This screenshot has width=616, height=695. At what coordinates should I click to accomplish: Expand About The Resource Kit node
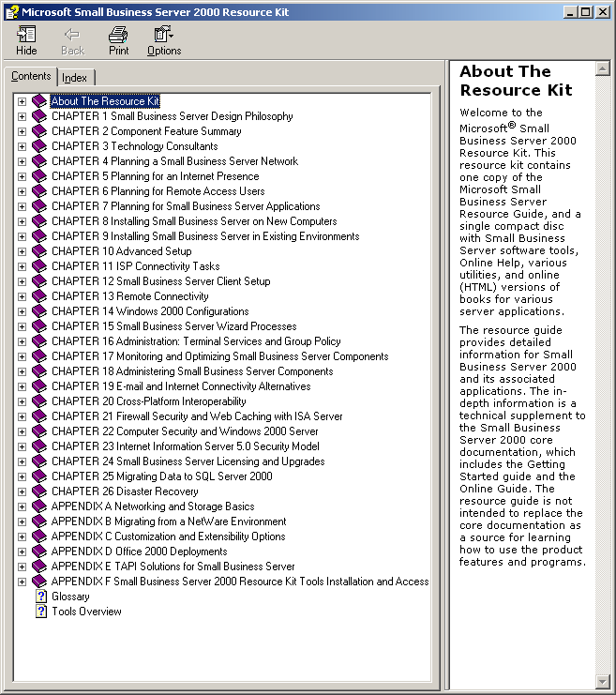tap(22, 101)
